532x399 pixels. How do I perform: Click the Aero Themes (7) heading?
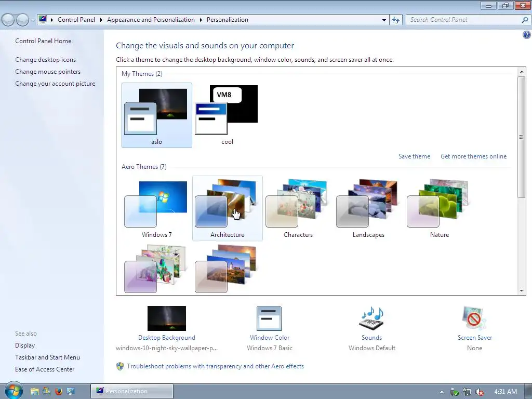[x=144, y=167]
